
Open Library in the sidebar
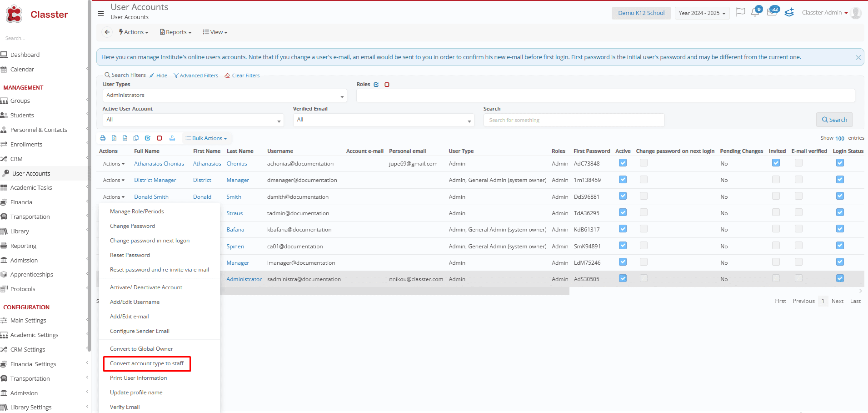pyautogui.click(x=20, y=231)
